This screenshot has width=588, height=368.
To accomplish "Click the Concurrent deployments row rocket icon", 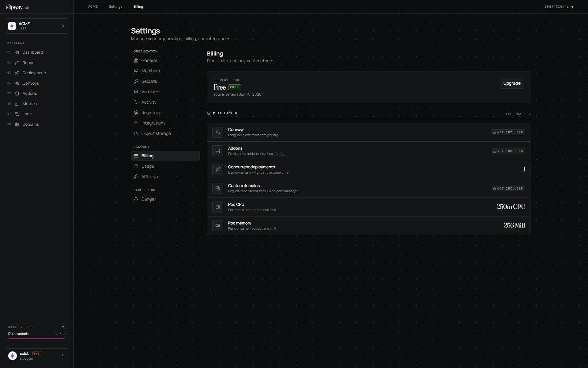I will click(x=218, y=170).
